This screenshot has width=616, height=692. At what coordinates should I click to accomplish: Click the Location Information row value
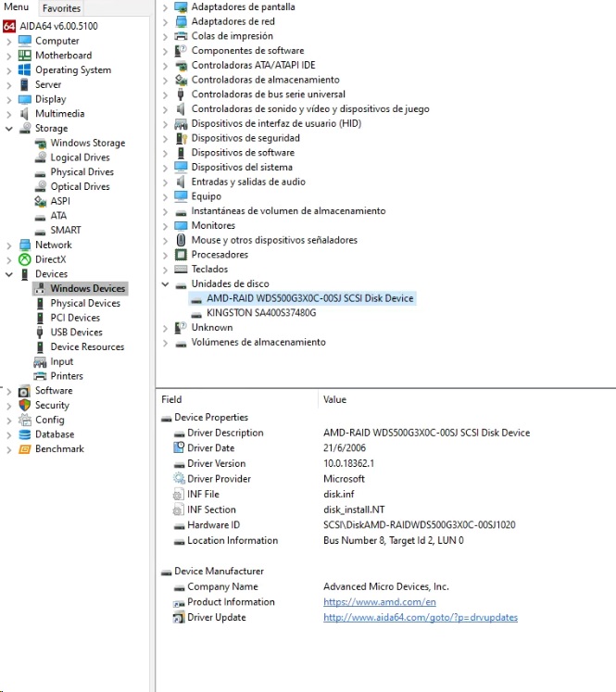click(393, 541)
